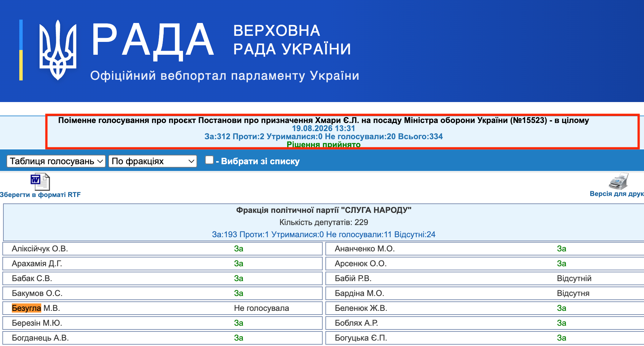The image size is (644, 346).
Task: Click the 'СЛУГА НАРОДУ' faction heading
Action: (324, 210)
